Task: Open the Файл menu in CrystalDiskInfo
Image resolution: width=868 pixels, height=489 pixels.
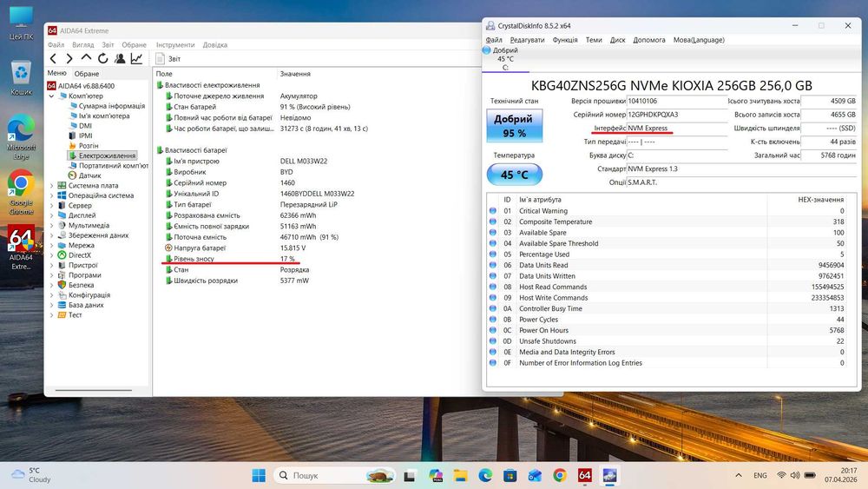Action: [x=494, y=40]
